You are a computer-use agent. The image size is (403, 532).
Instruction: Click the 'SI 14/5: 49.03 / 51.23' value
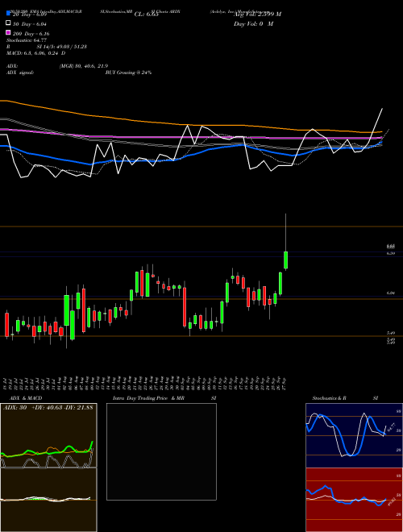(62, 47)
